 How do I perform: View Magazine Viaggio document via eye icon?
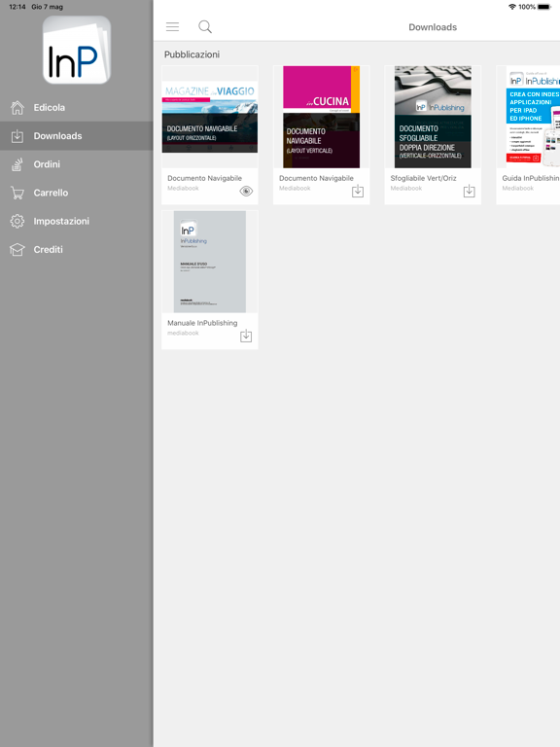246,191
